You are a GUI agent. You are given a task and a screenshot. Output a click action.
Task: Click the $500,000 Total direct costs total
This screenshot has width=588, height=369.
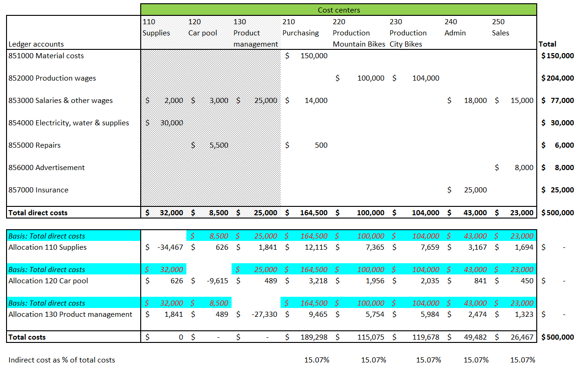pyautogui.click(x=558, y=213)
